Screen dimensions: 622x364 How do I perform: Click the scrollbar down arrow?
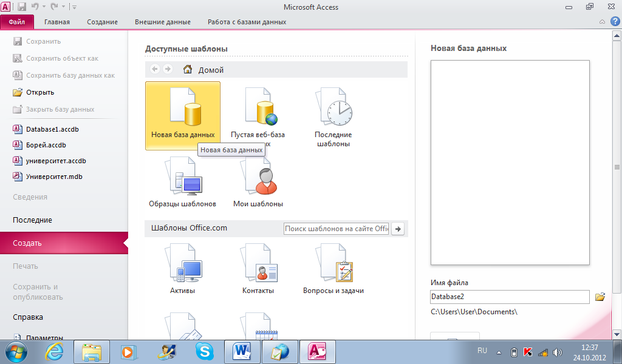[x=617, y=334]
